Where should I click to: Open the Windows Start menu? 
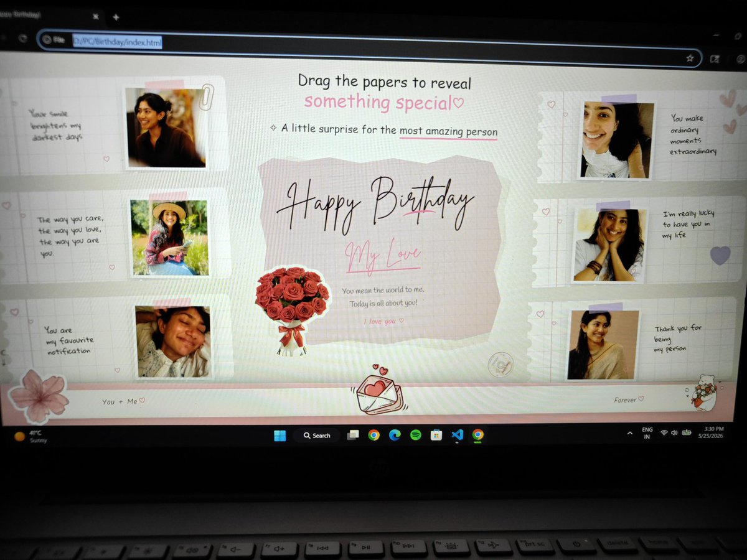(x=280, y=436)
